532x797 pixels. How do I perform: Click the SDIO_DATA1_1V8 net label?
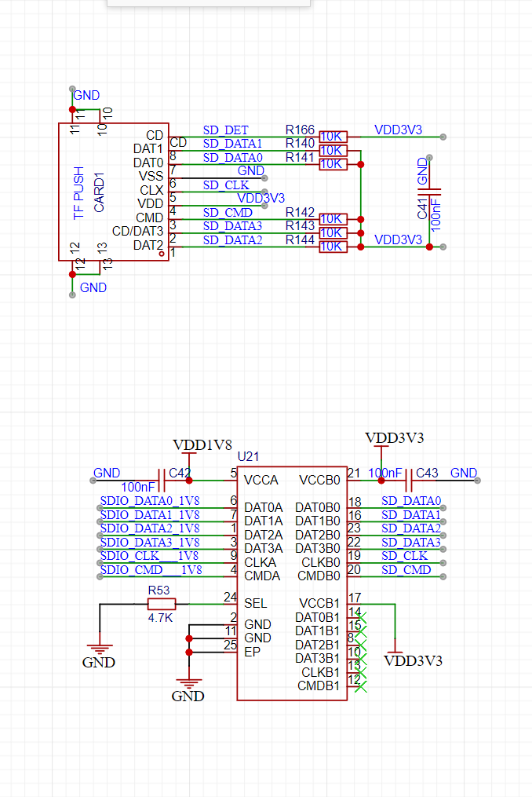tap(150, 515)
